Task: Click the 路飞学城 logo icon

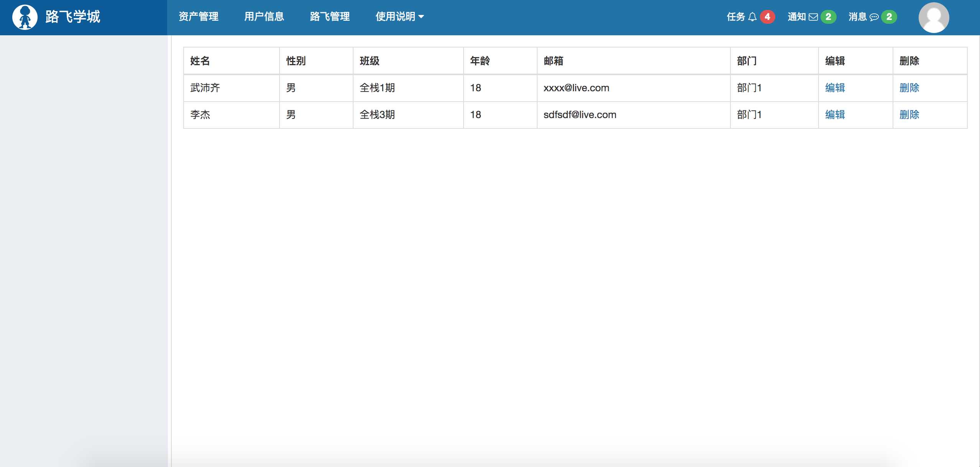Action: click(x=25, y=17)
